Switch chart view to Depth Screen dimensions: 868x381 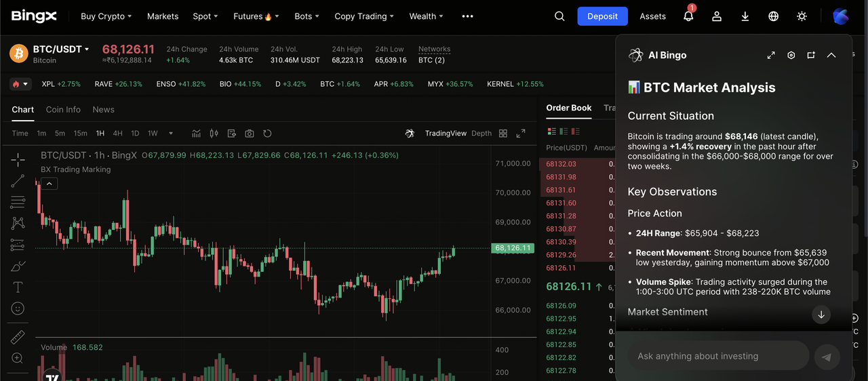tap(481, 134)
